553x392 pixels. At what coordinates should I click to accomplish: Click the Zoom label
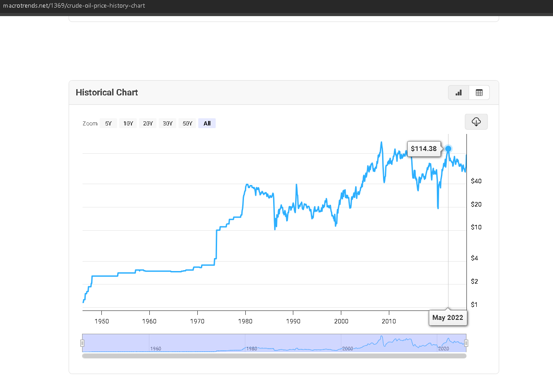pyautogui.click(x=90, y=124)
